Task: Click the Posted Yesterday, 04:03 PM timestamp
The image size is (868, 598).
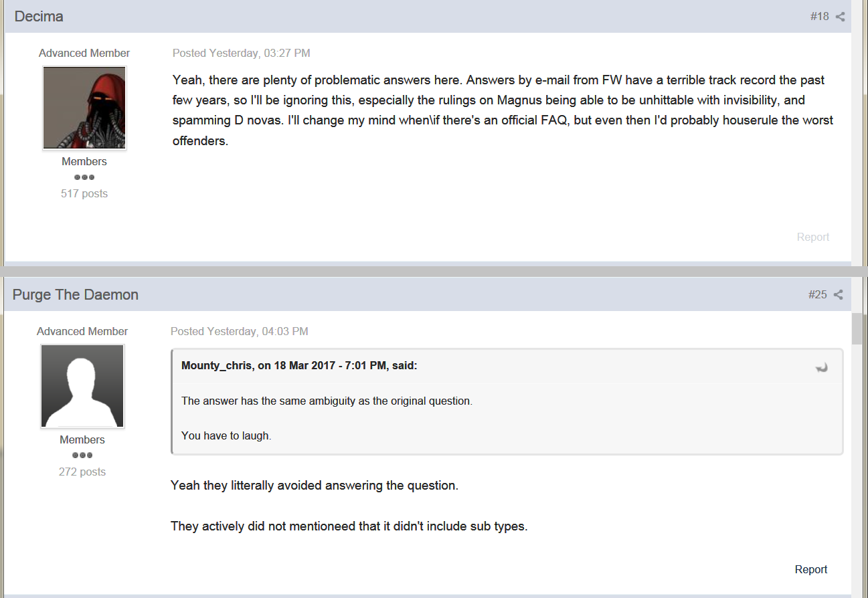Action: pyautogui.click(x=240, y=332)
